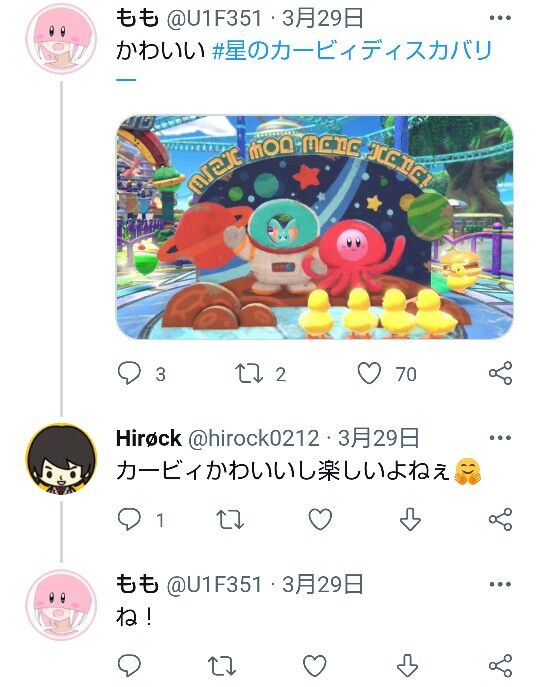The height and width of the screenshot is (687, 540).
Task: Like もも's ね！ reply
Action: (315, 666)
